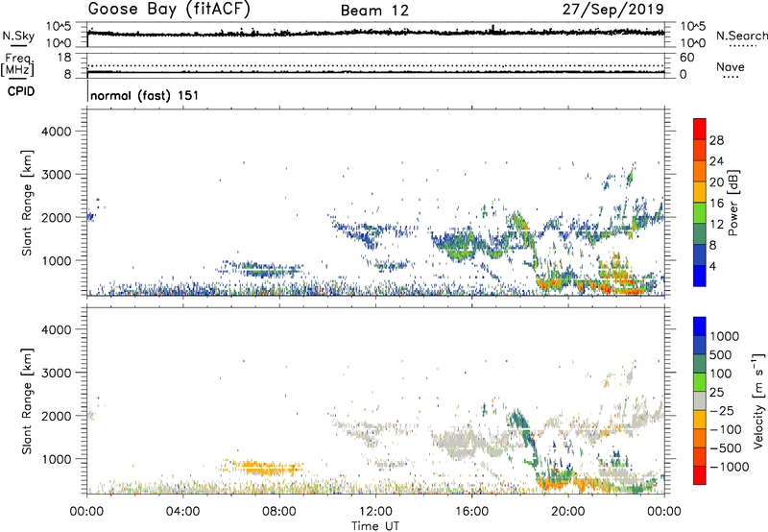Click the date '27/Sep/2019'

[612, 9]
